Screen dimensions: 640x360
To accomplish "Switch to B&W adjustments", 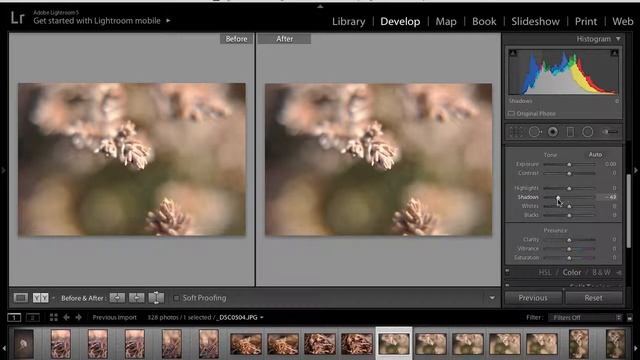I will [601, 272].
